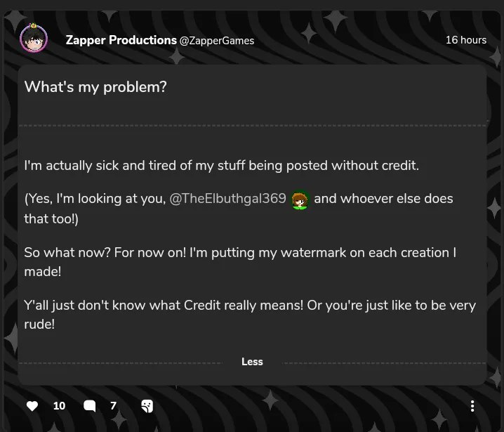
Task: Click the empty area between title and body
Action: (252, 143)
